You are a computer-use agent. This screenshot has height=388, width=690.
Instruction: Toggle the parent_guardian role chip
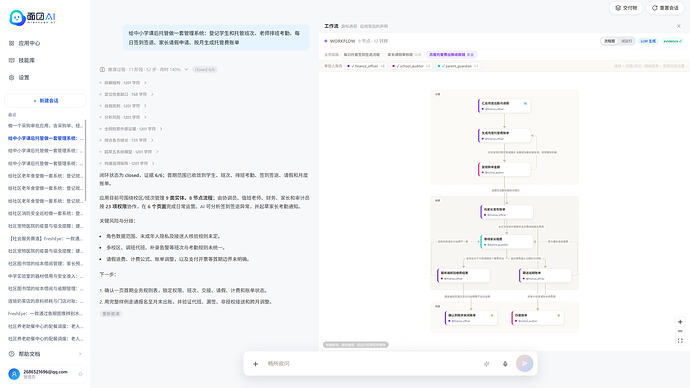click(x=458, y=66)
